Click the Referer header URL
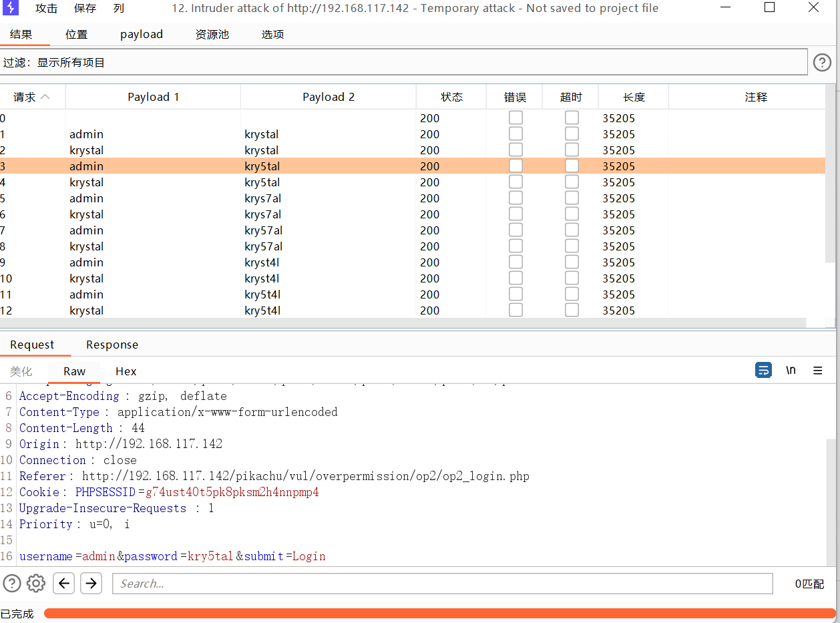Screen dimensions: 840x623 (306, 476)
